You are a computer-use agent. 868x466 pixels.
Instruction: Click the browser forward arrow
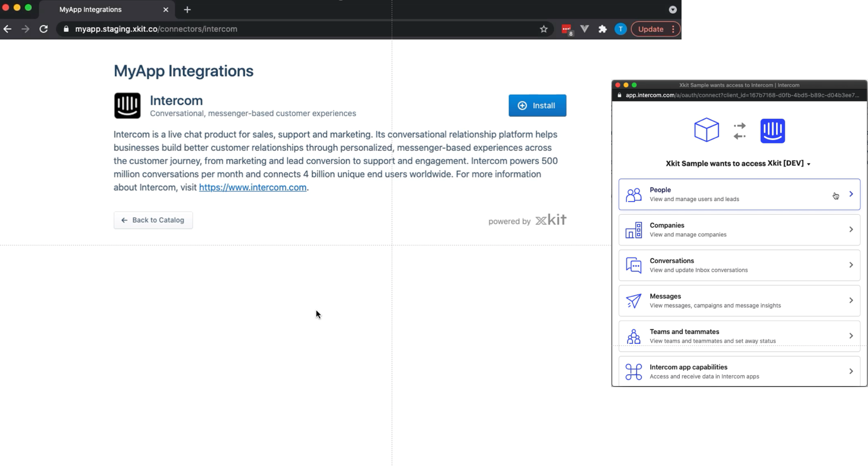[x=25, y=29]
